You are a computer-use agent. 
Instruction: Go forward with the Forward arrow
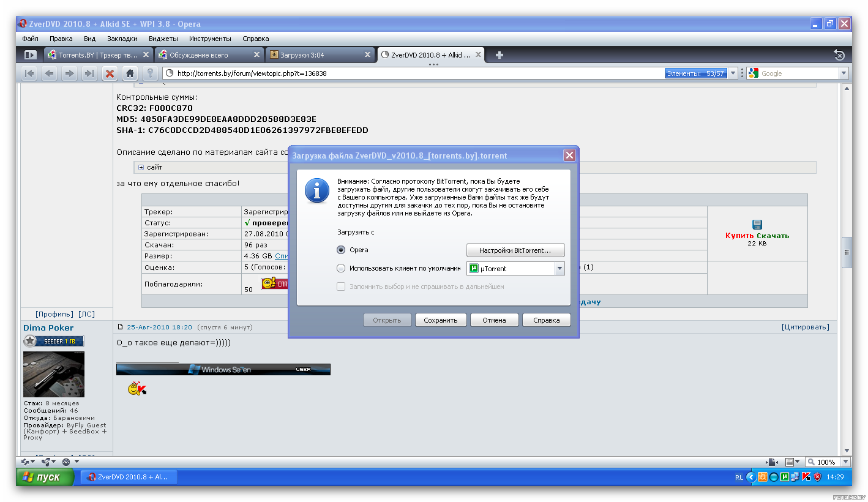pos(69,73)
